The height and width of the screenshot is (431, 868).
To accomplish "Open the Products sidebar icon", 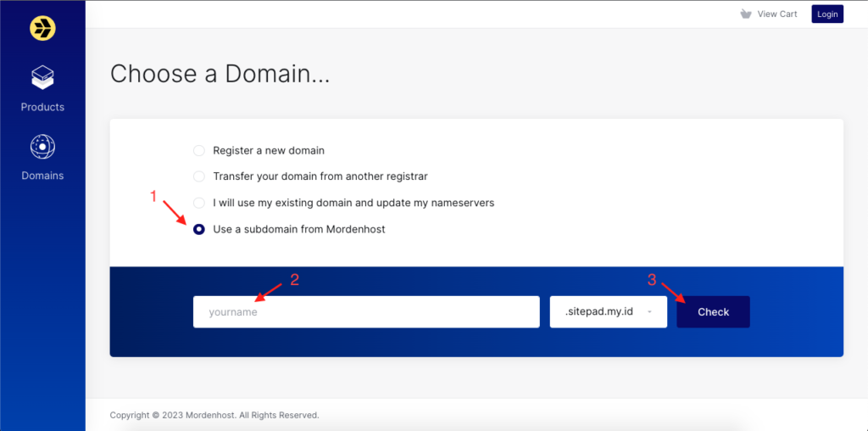I will pos(42,78).
